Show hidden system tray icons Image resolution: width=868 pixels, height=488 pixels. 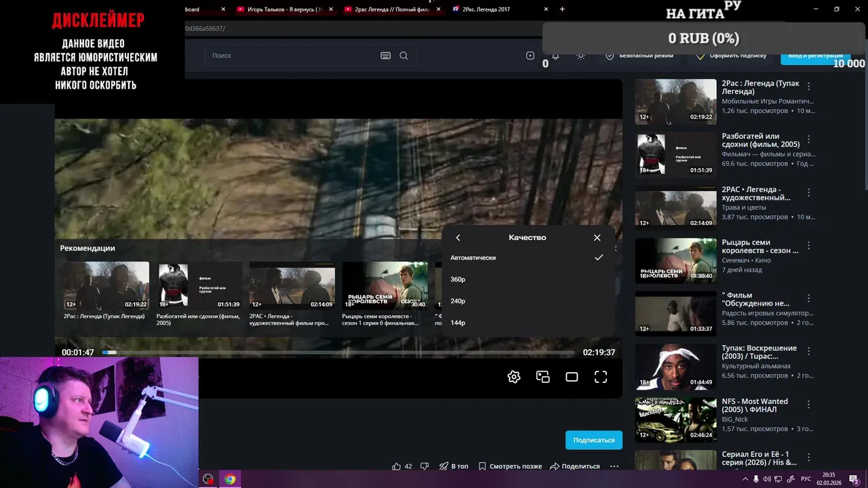745,479
